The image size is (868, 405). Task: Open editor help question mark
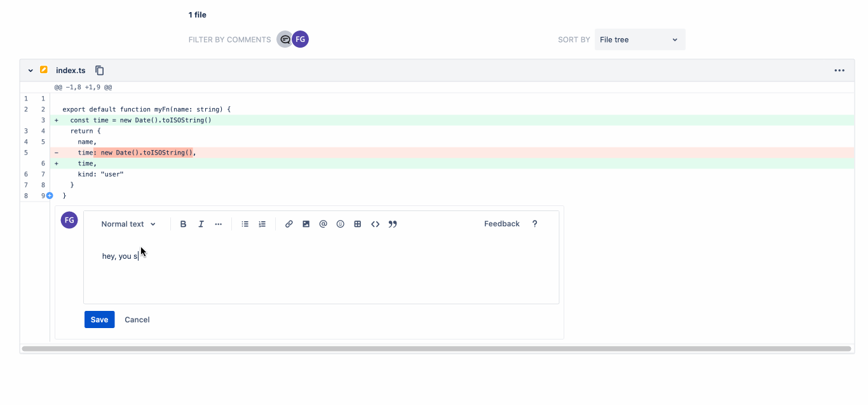point(534,224)
